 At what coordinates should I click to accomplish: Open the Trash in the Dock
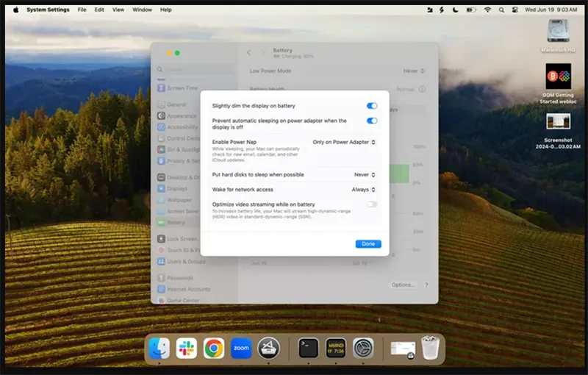(430, 348)
